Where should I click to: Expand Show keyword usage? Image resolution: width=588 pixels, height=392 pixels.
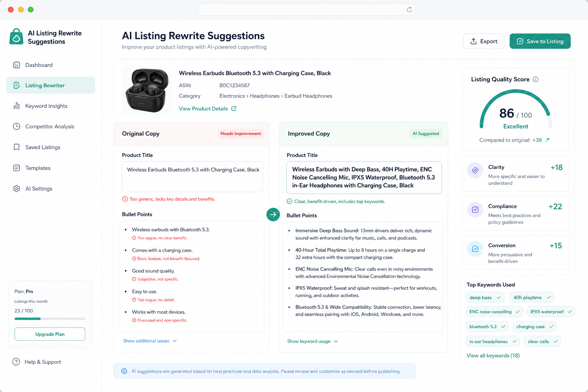coord(313,341)
